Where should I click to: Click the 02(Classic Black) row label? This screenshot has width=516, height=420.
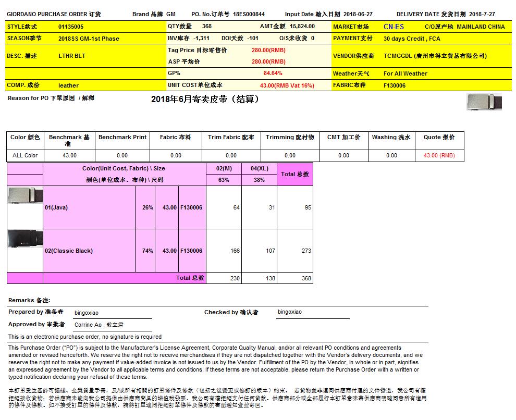click(69, 251)
